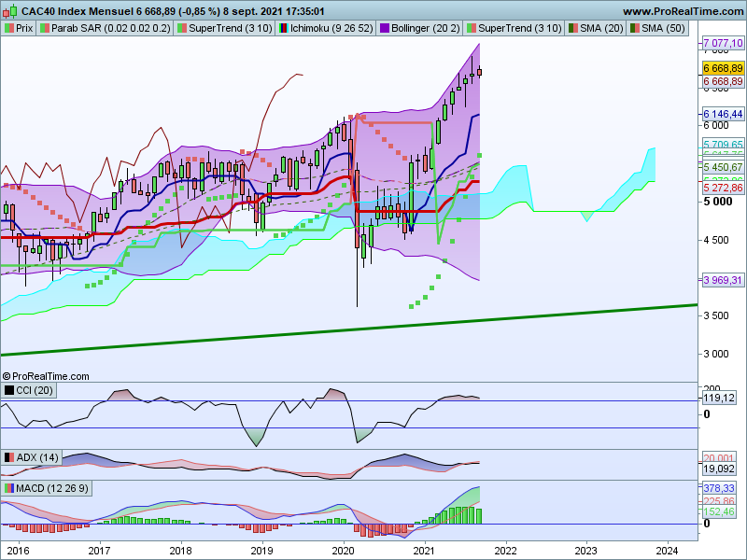Click the 2019 label on the time axis
747x560 pixels.
coord(261,551)
